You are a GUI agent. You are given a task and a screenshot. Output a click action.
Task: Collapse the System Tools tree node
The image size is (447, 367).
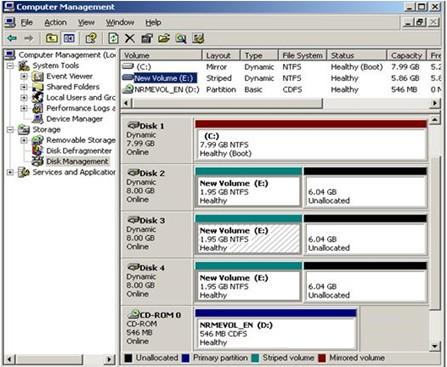click(x=10, y=66)
